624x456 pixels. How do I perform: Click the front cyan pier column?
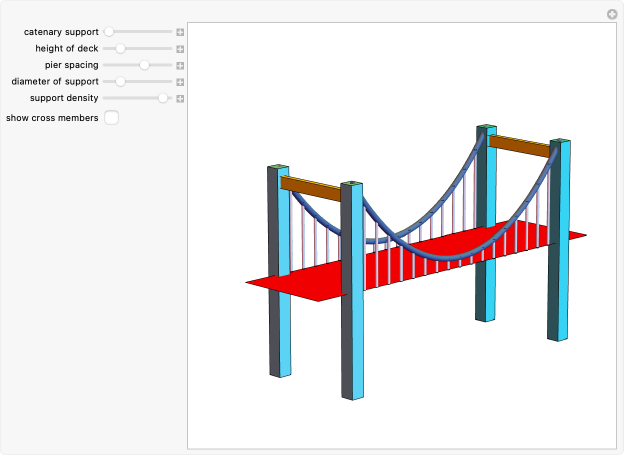352,300
